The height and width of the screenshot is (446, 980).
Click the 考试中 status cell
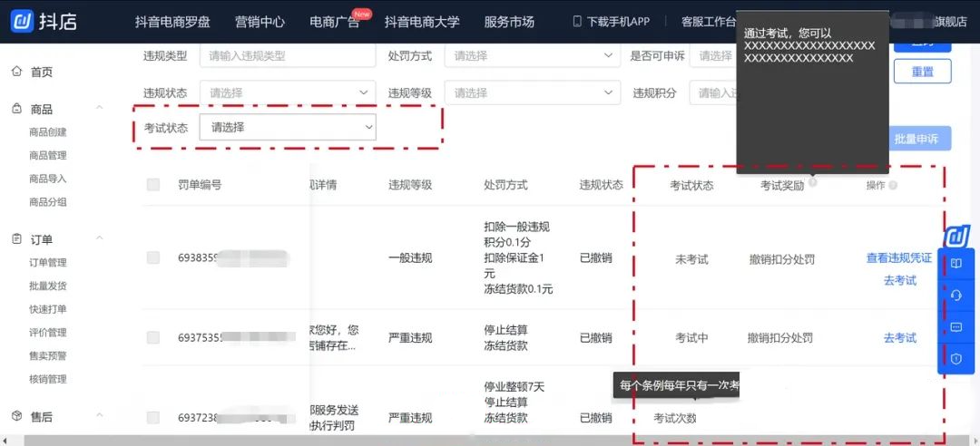point(691,338)
